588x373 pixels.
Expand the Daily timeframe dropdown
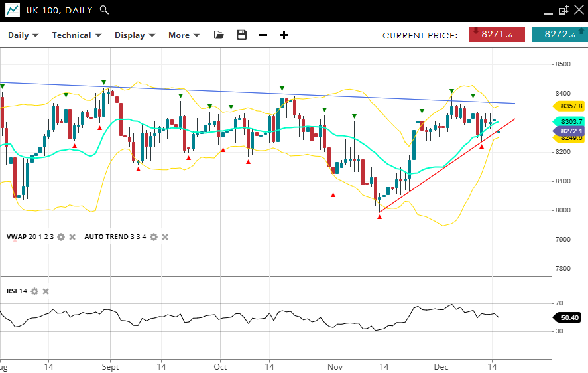pyautogui.click(x=23, y=35)
